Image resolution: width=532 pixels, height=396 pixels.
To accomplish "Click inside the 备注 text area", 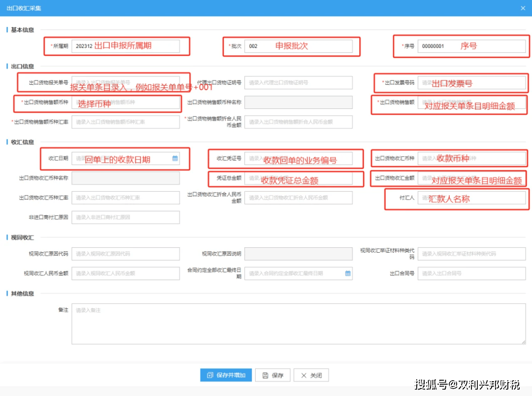I will click(298, 324).
